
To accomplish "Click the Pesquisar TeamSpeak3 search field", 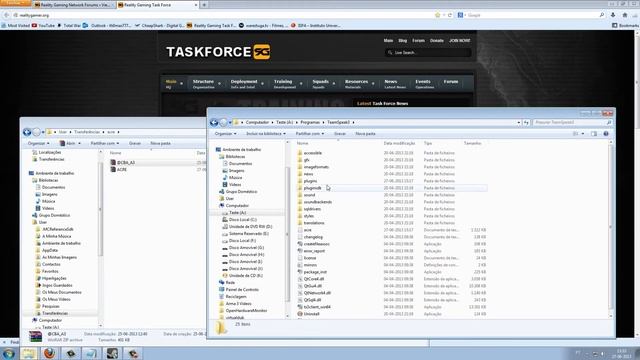I will tap(572, 122).
